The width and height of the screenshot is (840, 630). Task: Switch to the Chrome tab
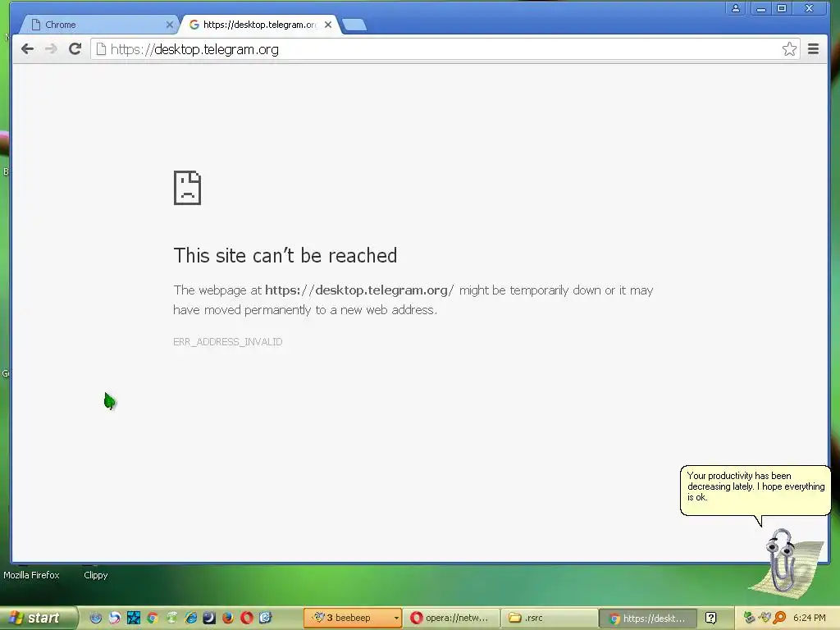[x=99, y=25]
